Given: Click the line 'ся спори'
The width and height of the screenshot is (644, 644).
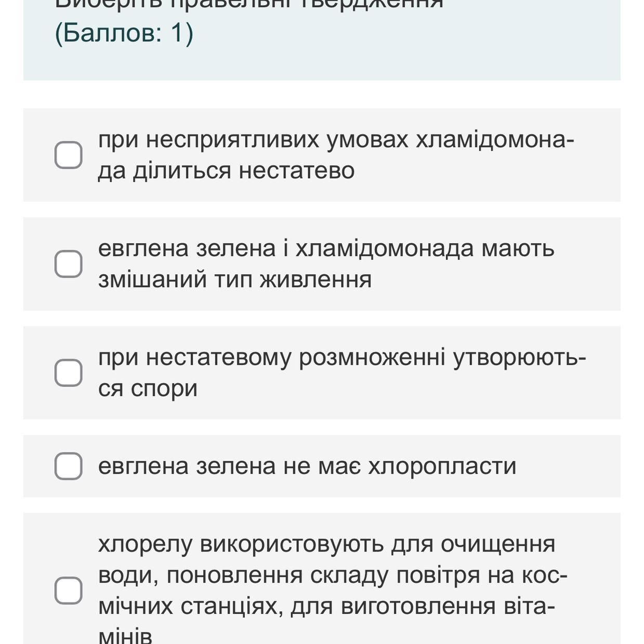Looking at the screenshot, I should pyautogui.click(x=148, y=388).
